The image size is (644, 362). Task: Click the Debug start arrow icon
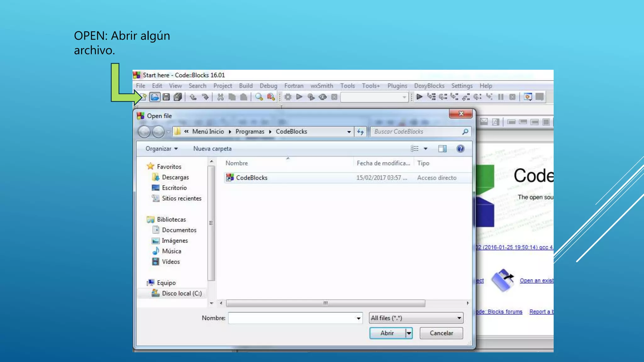[x=419, y=97]
